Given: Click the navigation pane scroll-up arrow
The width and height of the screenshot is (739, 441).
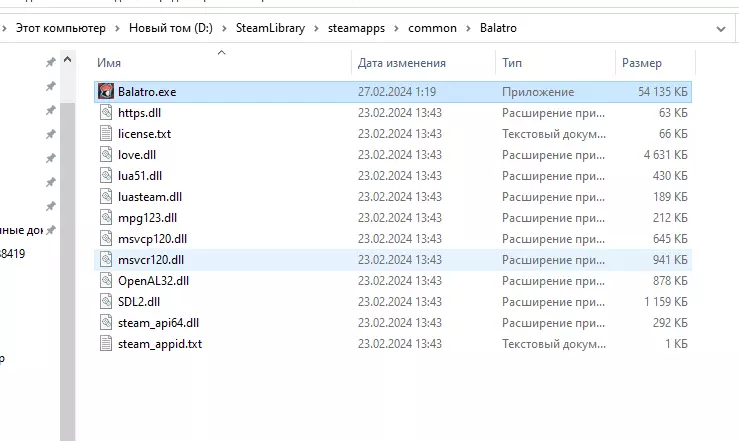Looking at the screenshot, I should click(67, 60).
